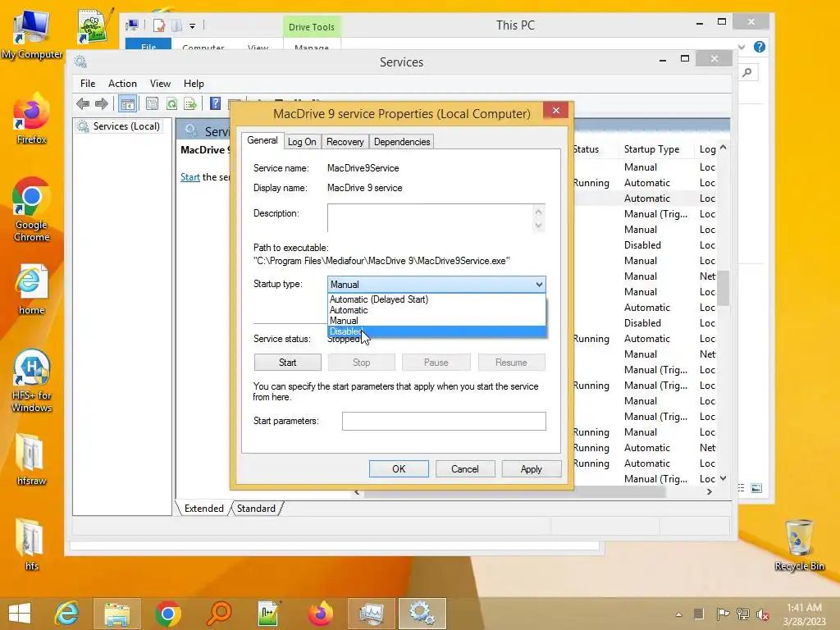
Task: Open the Google Chrome desktop shortcut
Action: 32,210
